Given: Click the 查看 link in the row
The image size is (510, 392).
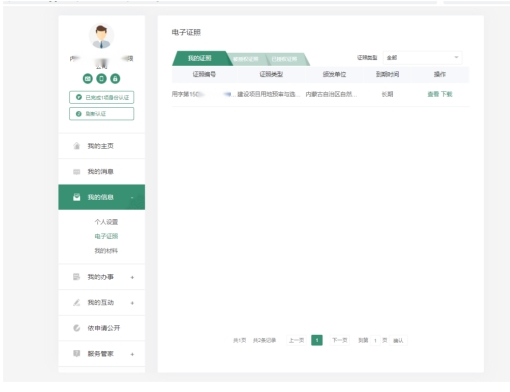Looking at the screenshot, I should tap(433, 94).
